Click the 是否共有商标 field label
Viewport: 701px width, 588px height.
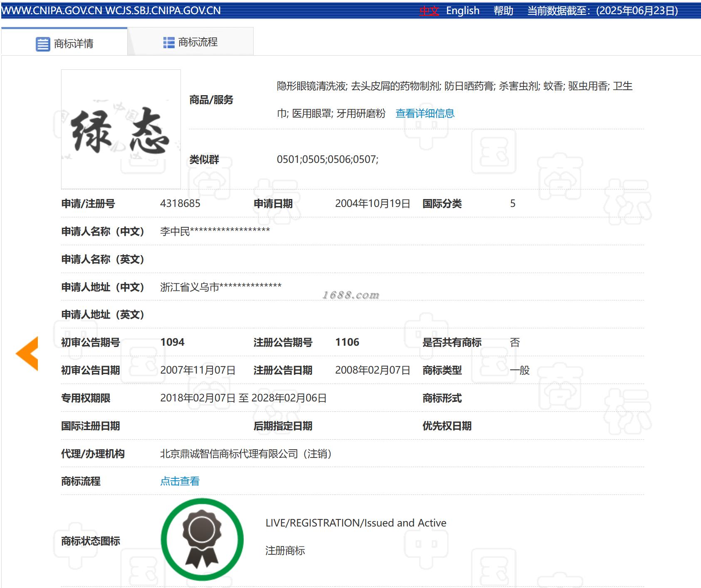coord(452,342)
